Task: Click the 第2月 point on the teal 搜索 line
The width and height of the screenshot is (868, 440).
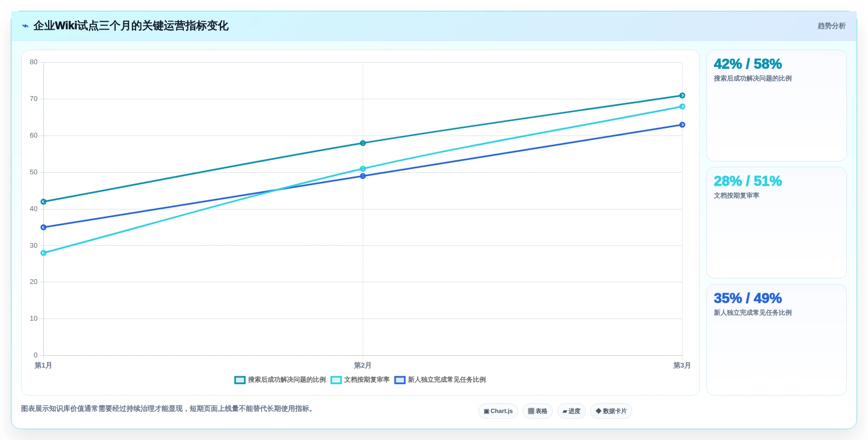Action: 363,143
